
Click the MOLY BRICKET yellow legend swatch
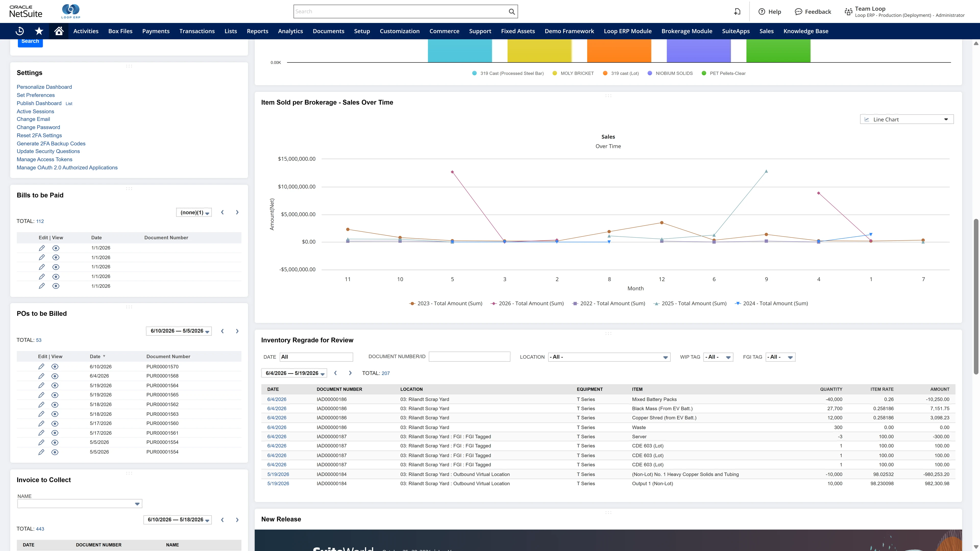(x=555, y=73)
